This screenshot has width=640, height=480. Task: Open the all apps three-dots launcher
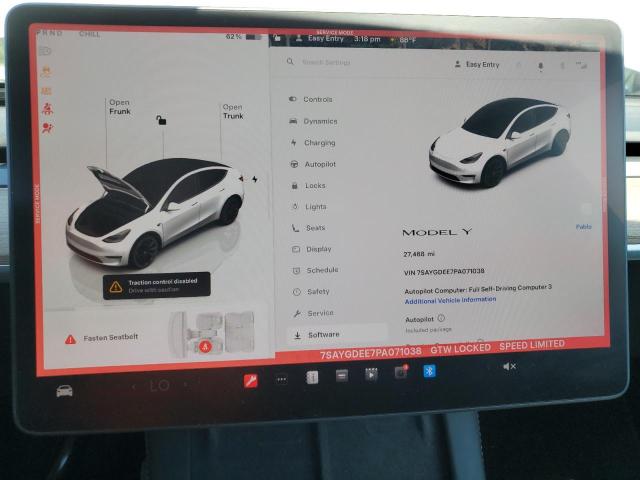tap(281, 379)
